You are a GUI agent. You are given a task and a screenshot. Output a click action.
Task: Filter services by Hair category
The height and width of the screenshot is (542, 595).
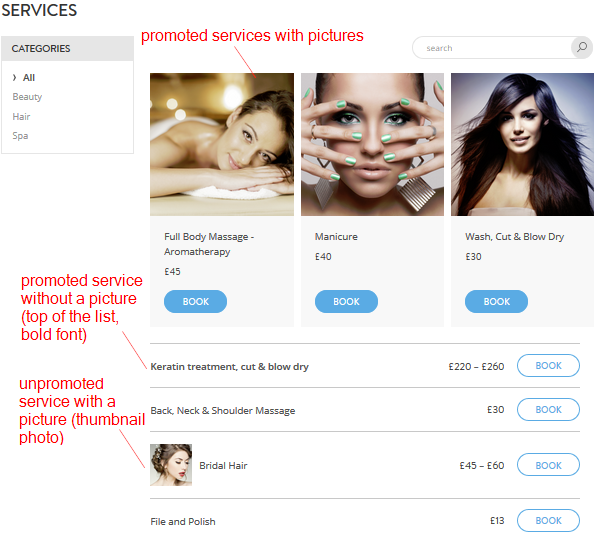(x=21, y=117)
